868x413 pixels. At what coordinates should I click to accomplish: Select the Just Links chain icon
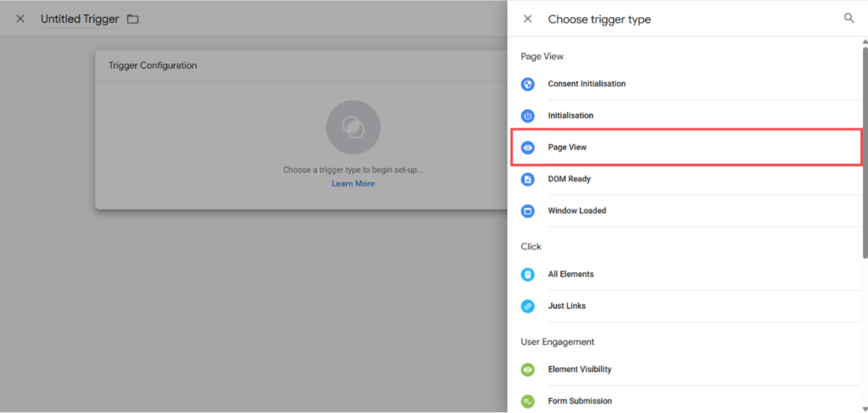(x=527, y=306)
